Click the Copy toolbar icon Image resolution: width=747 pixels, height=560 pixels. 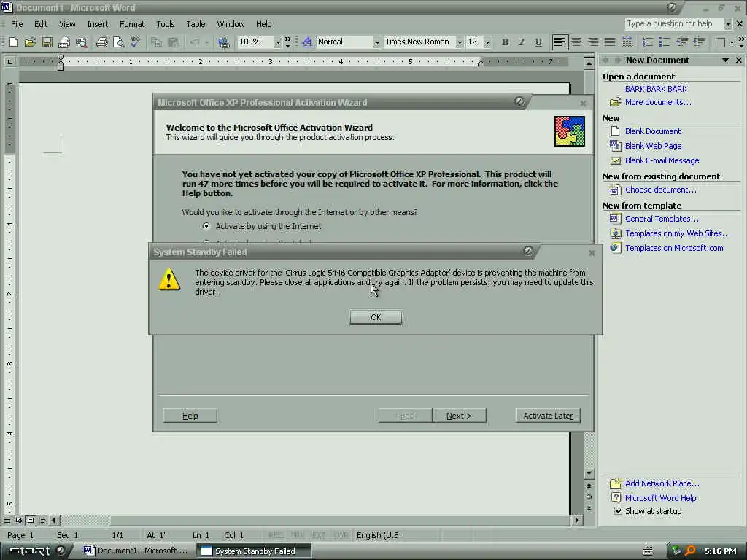[156, 42]
